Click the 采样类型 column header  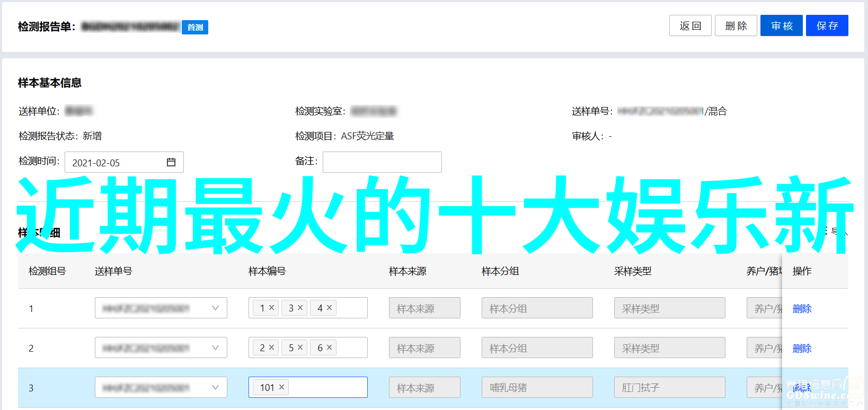point(633,271)
